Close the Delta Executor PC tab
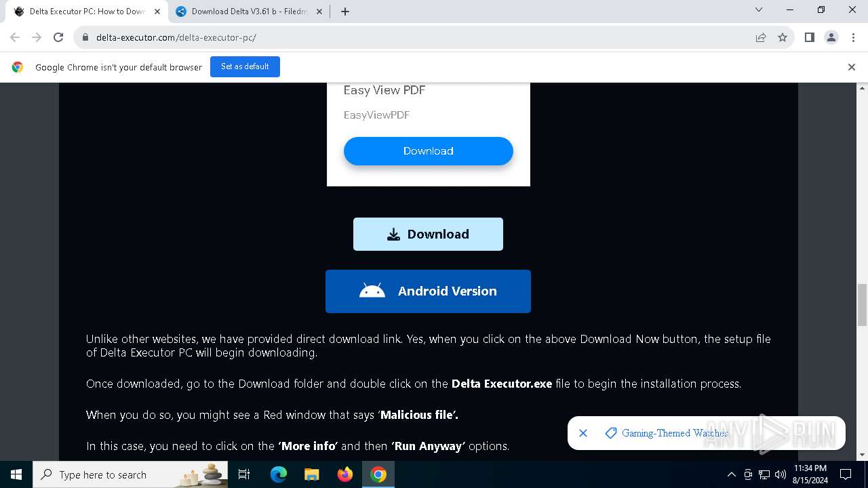The width and height of the screenshot is (868, 488). (157, 12)
